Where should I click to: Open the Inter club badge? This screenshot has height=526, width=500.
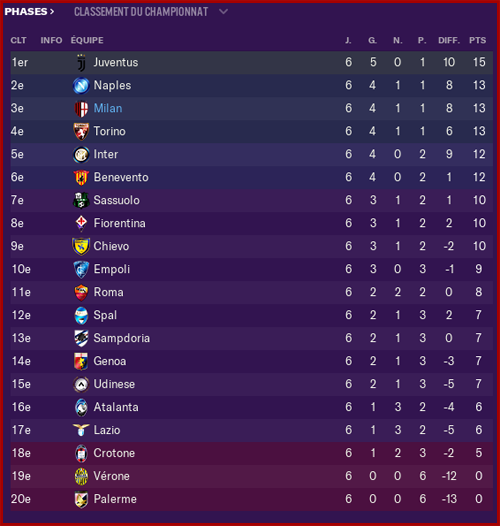tap(81, 155)
